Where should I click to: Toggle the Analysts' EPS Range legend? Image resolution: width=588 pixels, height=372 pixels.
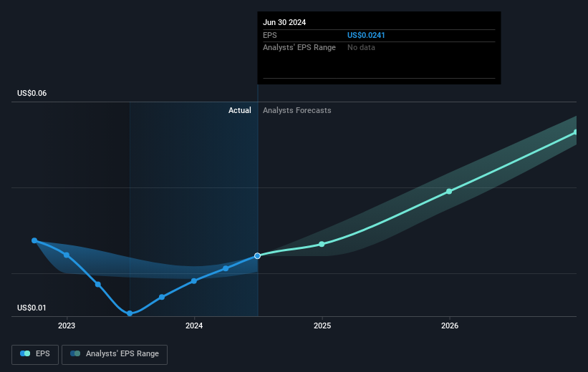[115, 354]
